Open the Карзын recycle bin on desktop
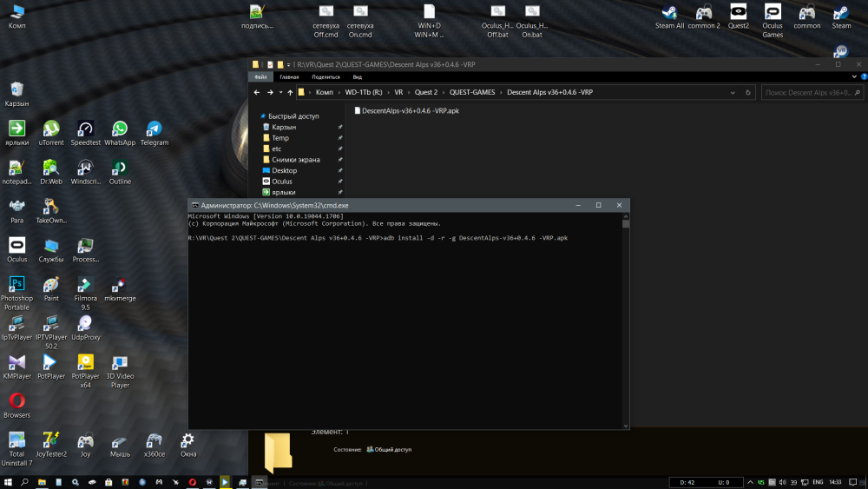This screenshot has width=868, height=489. point(16,94)
